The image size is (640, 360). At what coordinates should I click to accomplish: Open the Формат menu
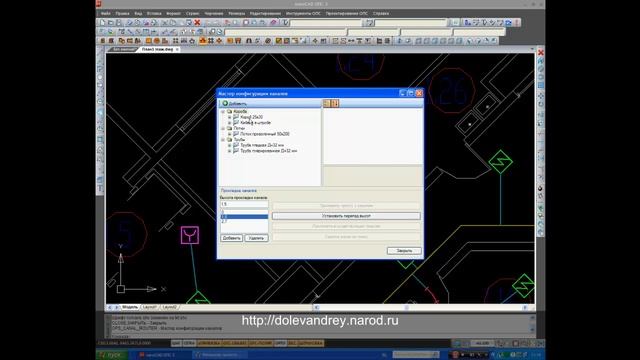[x=173, y=13]
